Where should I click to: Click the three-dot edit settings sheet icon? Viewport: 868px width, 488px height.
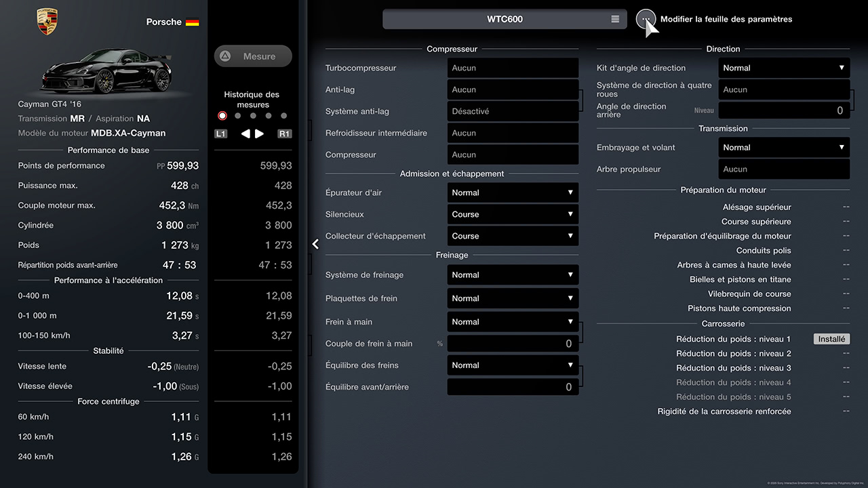click(x=646, y=19)
